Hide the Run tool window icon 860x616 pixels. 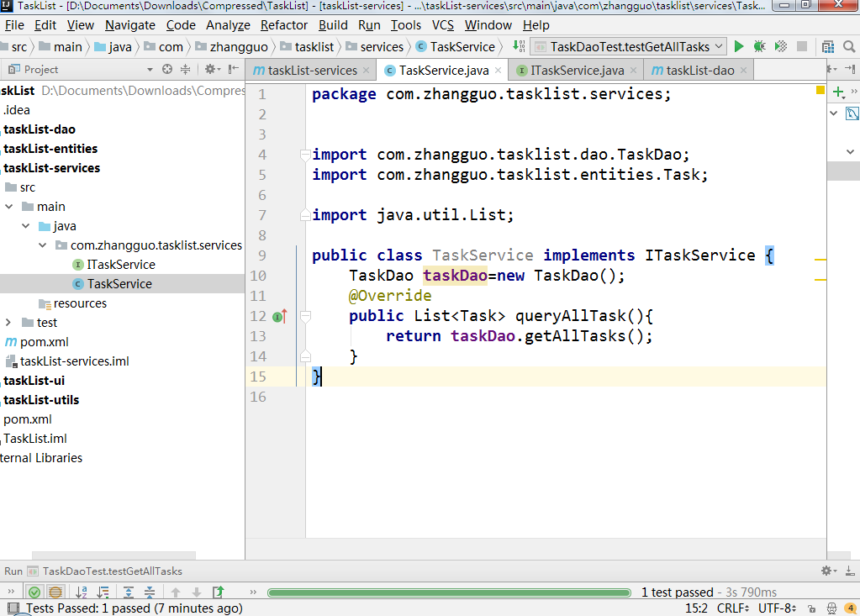tap(850, 571)
